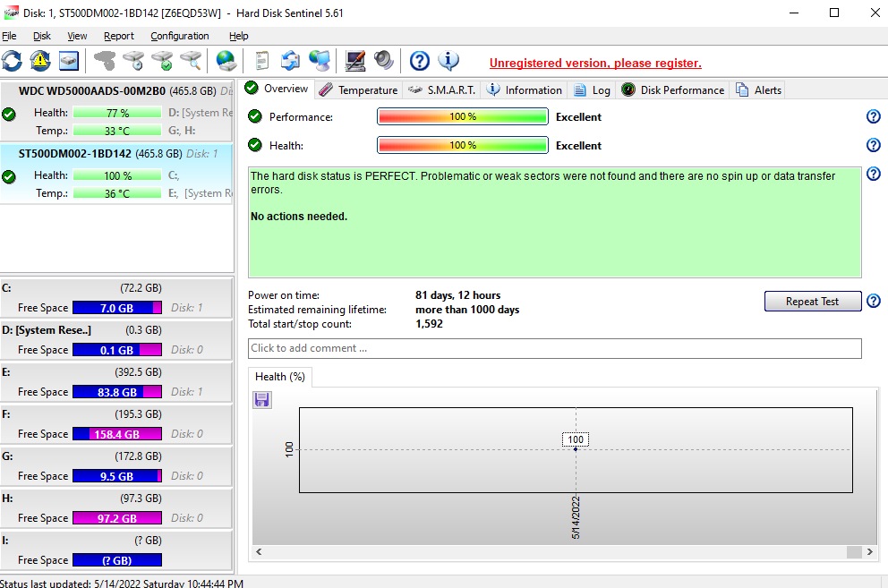Click the yellow warning alert toolbar icon
The height and width of the screenshot is (588, 888).
click(40, 61)
